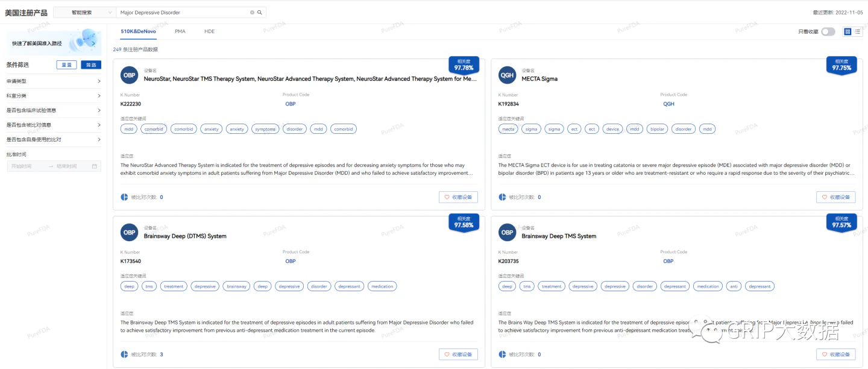Click the 97.75% relevance badge
The height and width of the screenshot is (369, 868).
coord(841,65)
